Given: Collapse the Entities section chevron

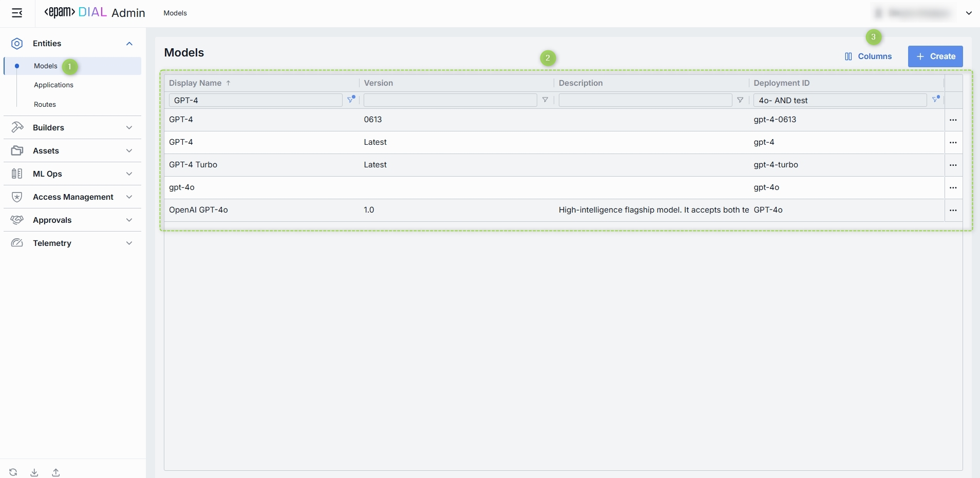Looking at the screenshot, I should 129,44.
